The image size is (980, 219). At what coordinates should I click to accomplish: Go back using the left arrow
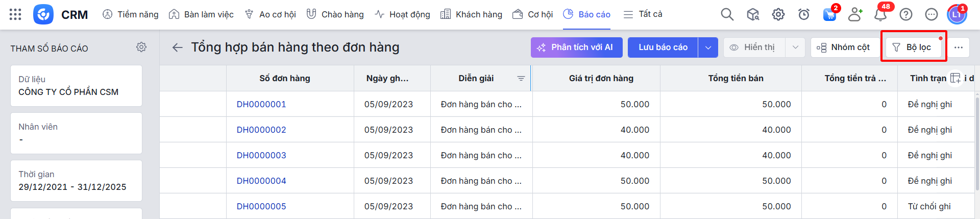[177, 47]
